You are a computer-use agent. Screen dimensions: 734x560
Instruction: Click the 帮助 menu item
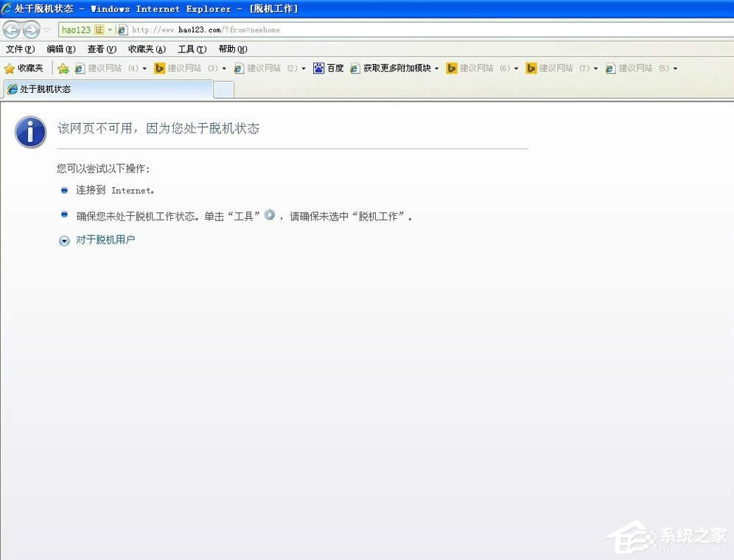tap(232, 49)
